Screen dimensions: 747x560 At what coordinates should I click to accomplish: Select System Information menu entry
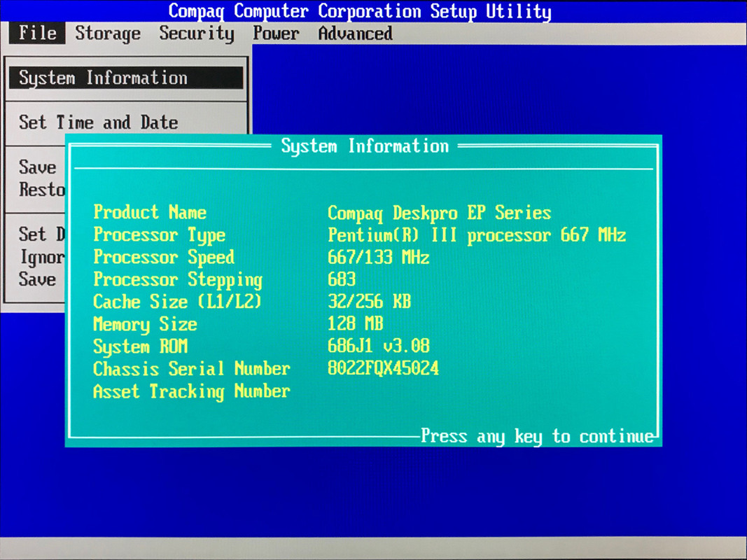pyautogui.click(x=126, y=78)
